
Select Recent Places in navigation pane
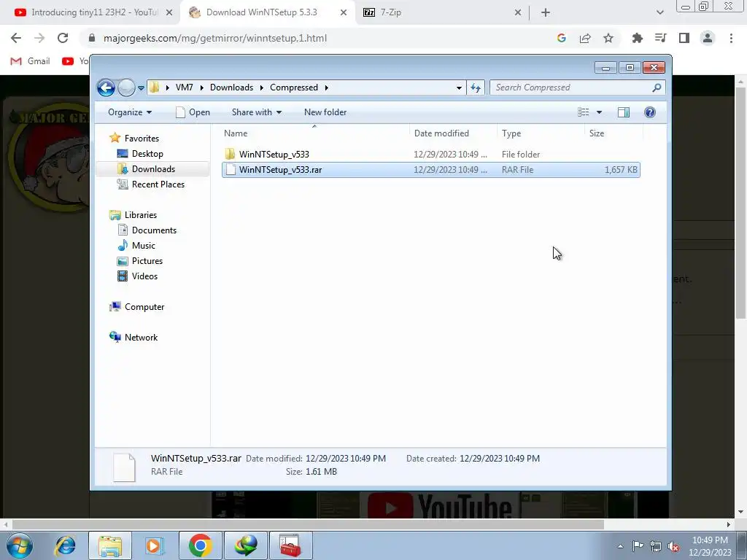pyautogui.click(x=158, y=184)
